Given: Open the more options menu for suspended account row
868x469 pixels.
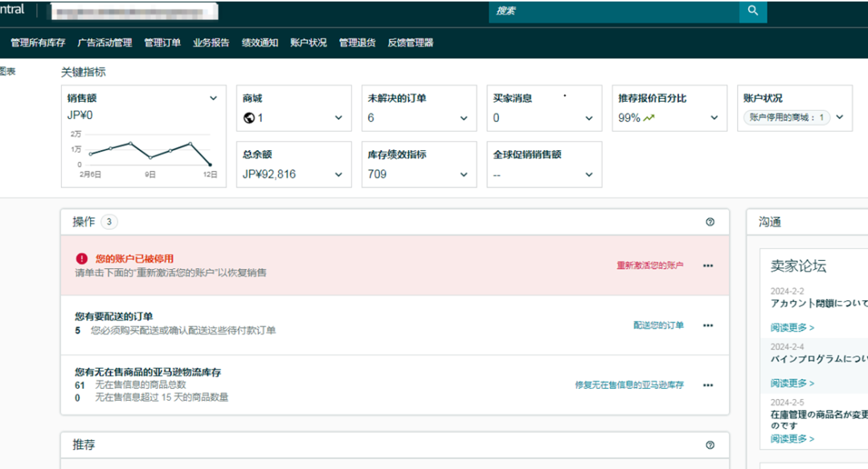Looking at the screenshot, I should click(708, 266).
